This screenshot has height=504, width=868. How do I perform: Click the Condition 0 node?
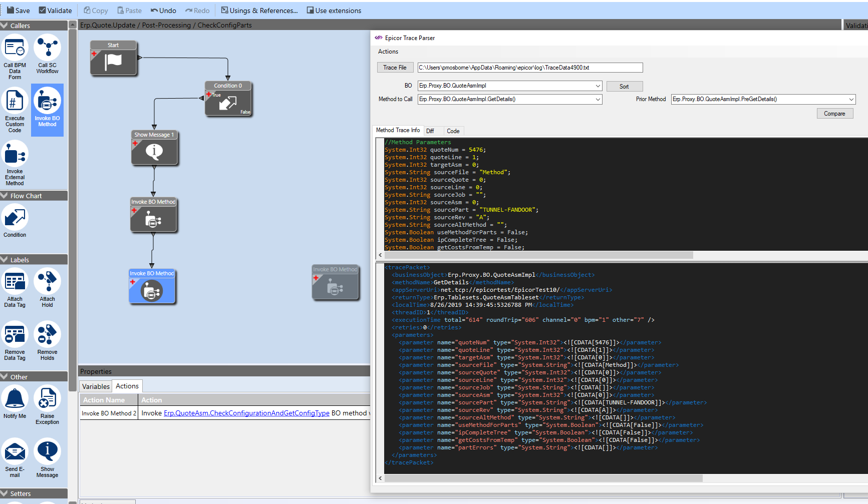228,99
